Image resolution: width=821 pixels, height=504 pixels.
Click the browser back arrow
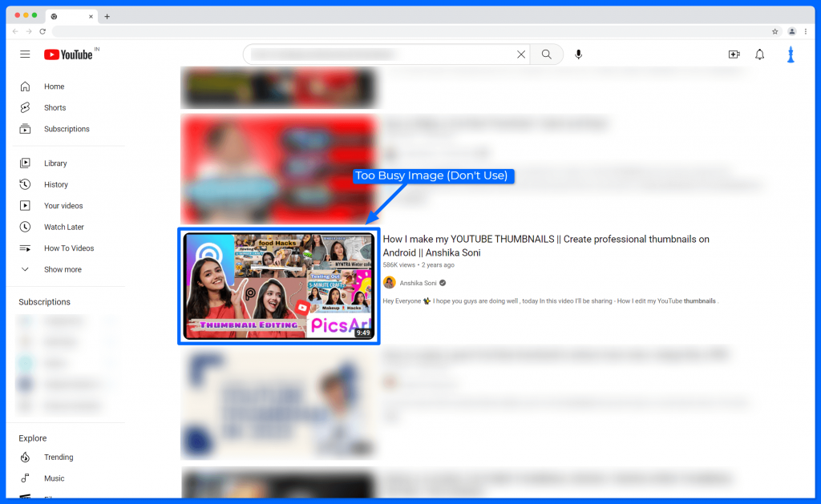(15, 31)
